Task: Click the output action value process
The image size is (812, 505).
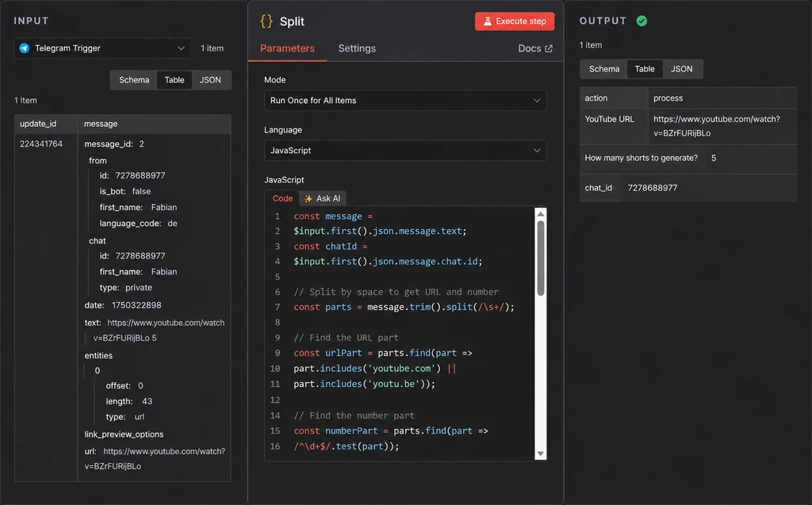Action: click(x=668, y=98)
